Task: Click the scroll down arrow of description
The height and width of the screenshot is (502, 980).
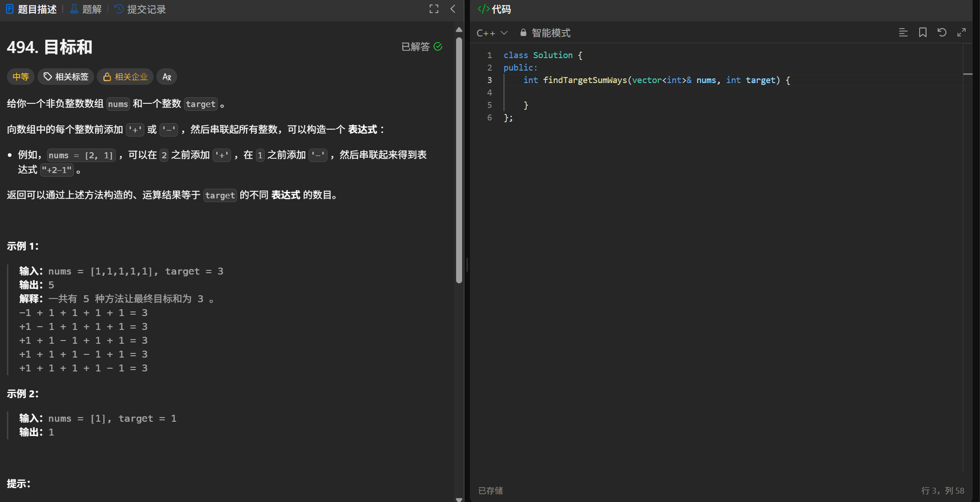Action: 459,499
